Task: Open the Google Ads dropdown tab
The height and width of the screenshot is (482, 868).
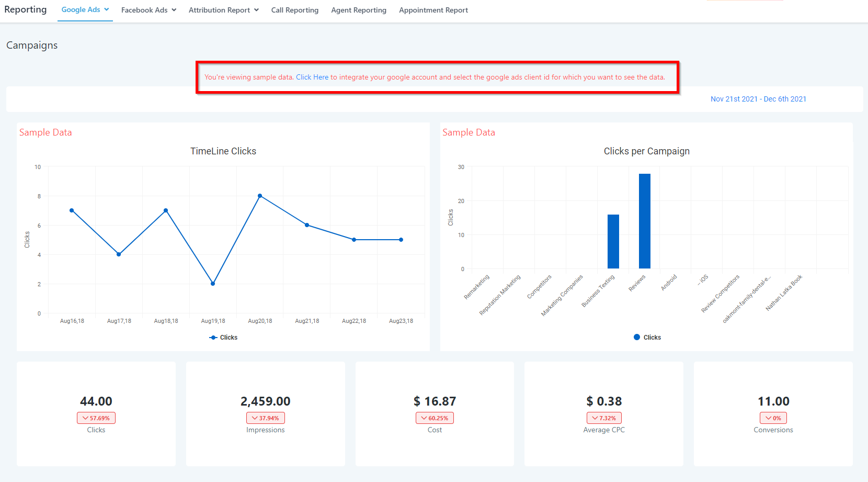Action: pyautogui.click(x=85, y=10)
